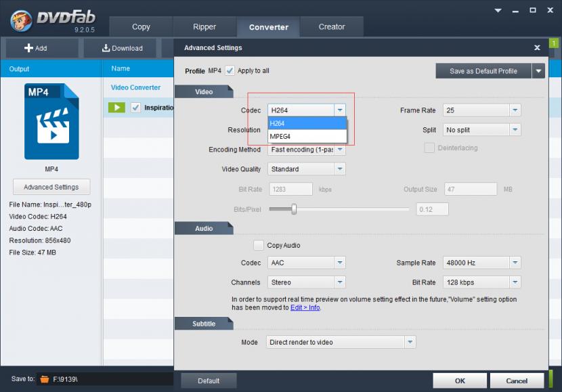Viewport: 562px width, 392px height.
Task: Switch to the Creator tab
Action: [x=332, y=27]
